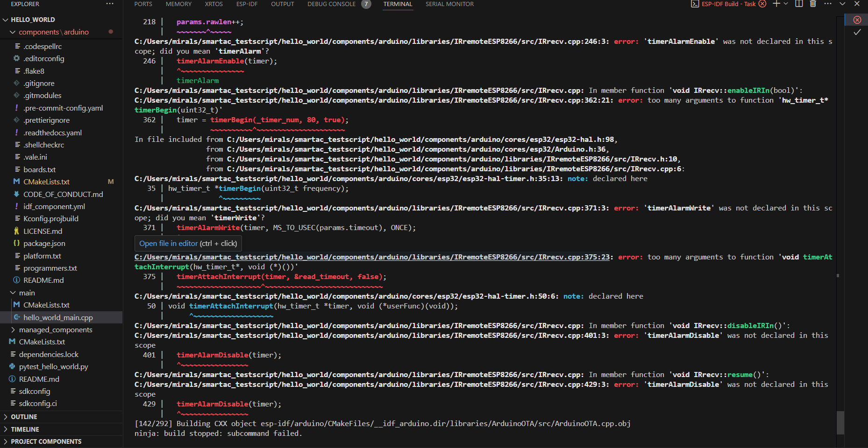Open the .shellcheckrc file
This screenshot has width=868, height=448.
pyautogui.click(x=44, y=145)
